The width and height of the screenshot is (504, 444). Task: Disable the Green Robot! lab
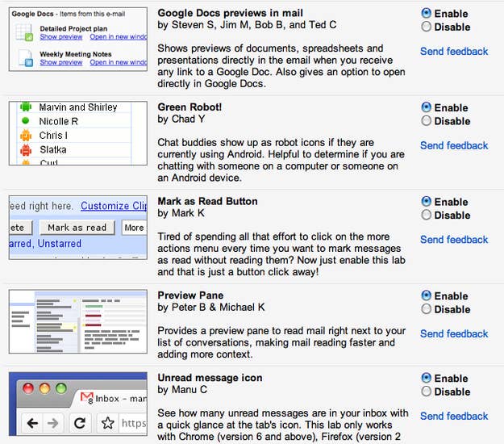[x=427, y=120]
